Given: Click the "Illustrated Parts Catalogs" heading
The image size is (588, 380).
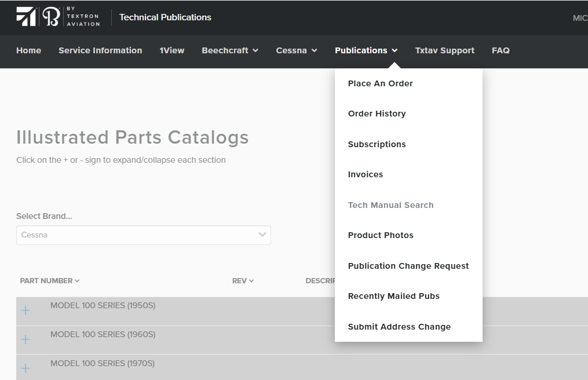Looking at the screenshot, I should [x=133, y=137].
